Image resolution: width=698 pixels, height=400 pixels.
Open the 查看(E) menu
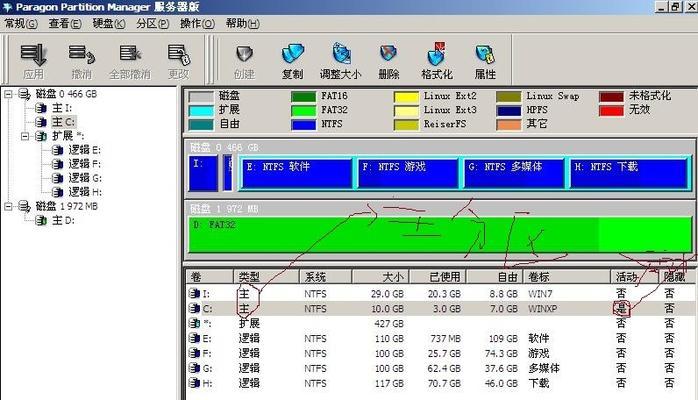tap(65, 23)
